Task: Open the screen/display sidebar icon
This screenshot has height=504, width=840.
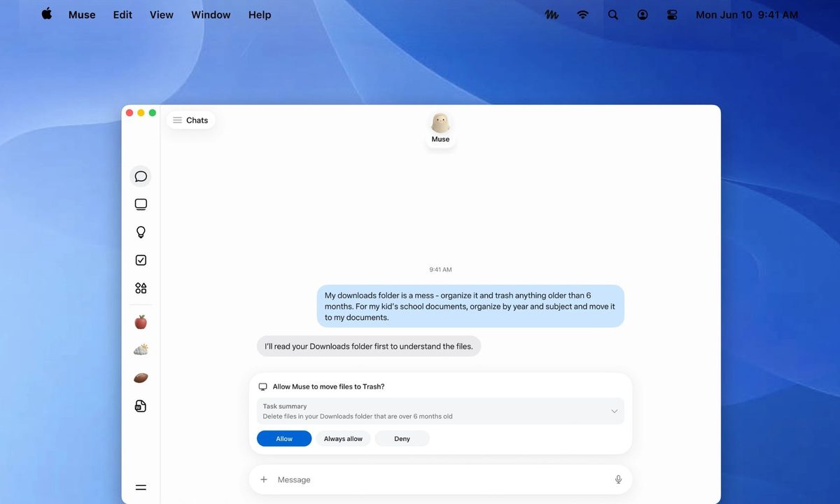Action: click(141, 204)
